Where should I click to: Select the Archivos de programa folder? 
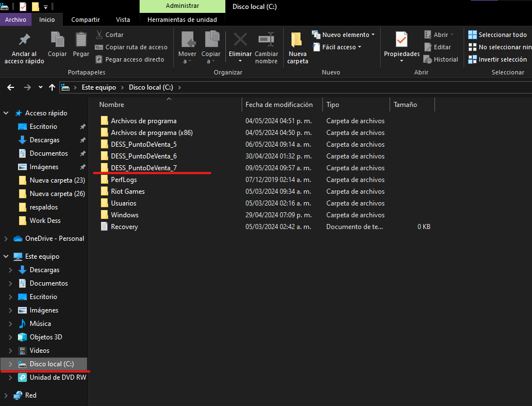pyautogui.click(x=144, y=121)
